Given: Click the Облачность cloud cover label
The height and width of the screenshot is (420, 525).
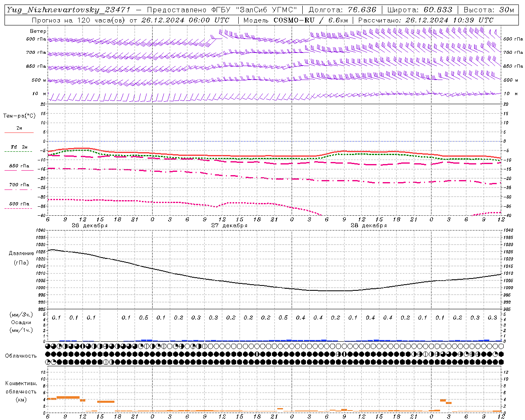Looking at the screenshot, I should click(x=21, y=356).
